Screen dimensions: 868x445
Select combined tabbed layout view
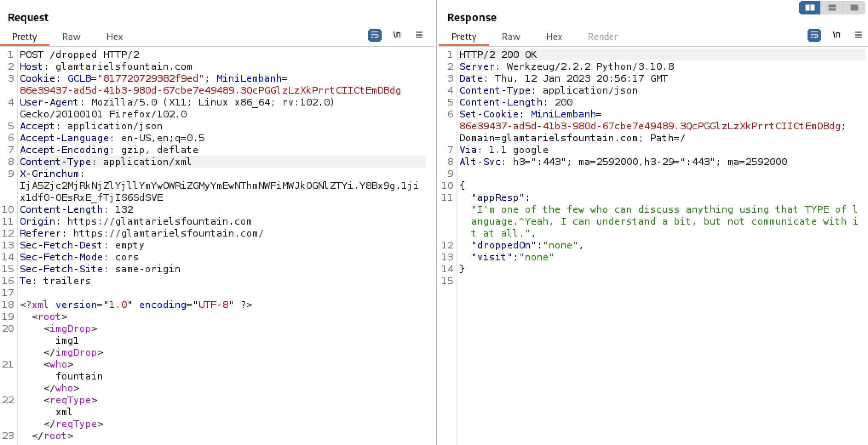click(x=854, y=8)
